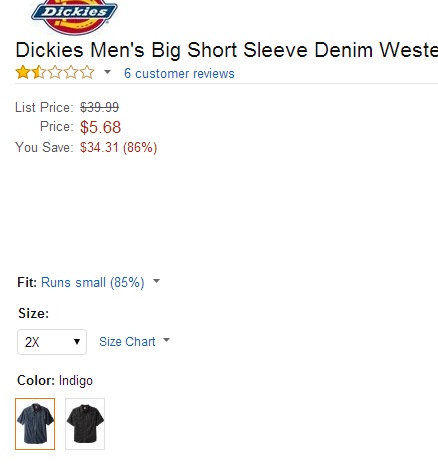Image resolution: width=438 pixels, height=464 pixels.
Task: Click the Dickies brand logo
Action: [74, 16]
